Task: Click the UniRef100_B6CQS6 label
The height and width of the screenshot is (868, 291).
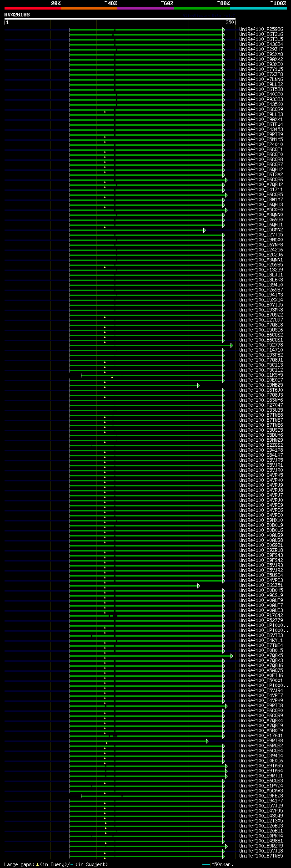Action: tap(261, 180)
